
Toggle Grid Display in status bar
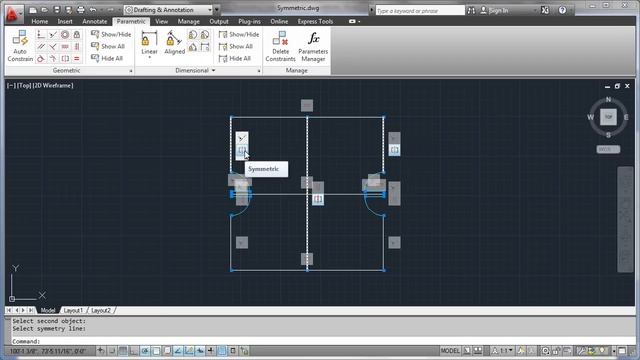(x=123, y=351)
